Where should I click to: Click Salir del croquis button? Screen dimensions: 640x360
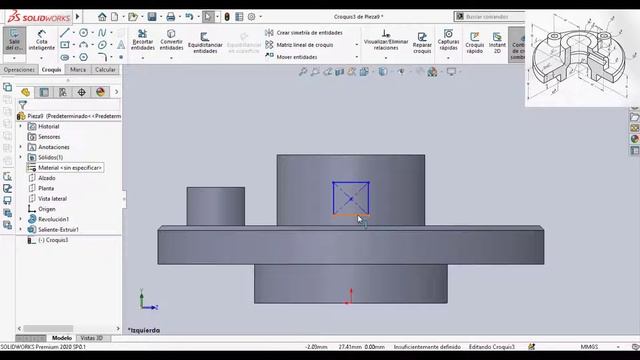click(x=14, y=39)
